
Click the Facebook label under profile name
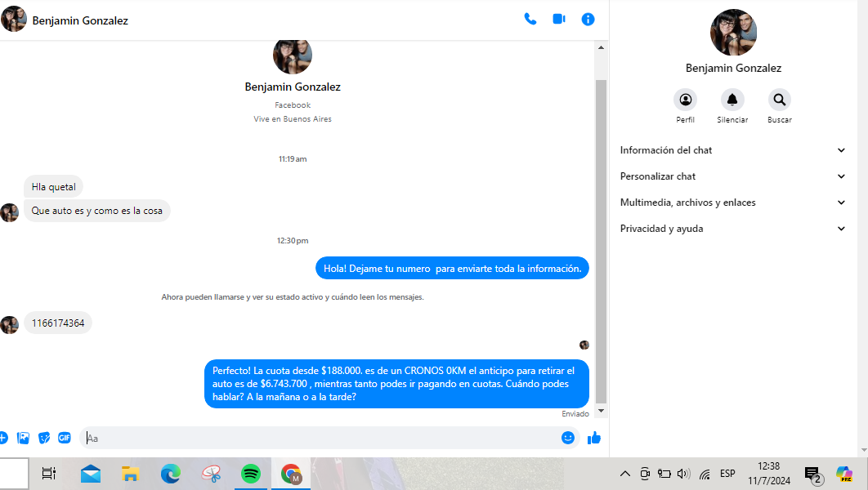pos(293,105)
